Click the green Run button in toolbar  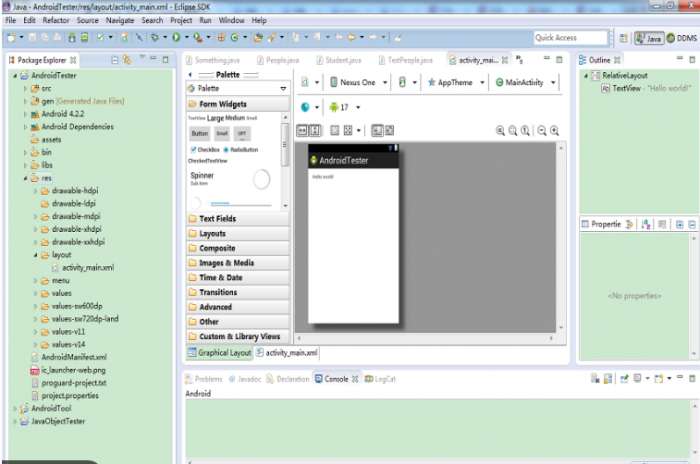pyautogui.click(x=176, y=38)
